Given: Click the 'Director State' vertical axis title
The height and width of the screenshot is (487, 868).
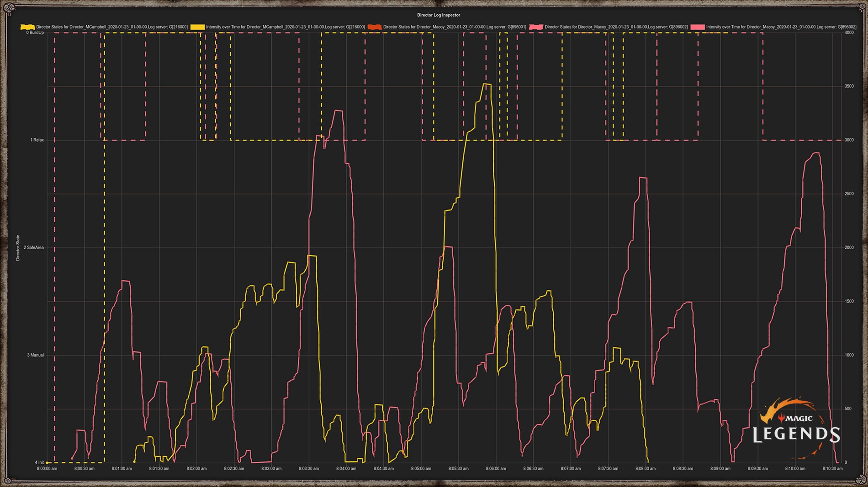Looking at the screenshot, I should tap(18, 248).
